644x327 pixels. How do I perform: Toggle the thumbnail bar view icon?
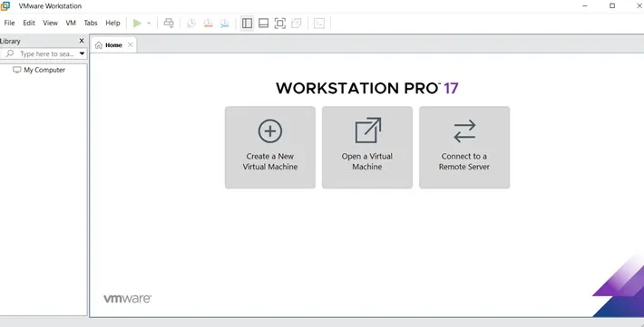(264, 24)
